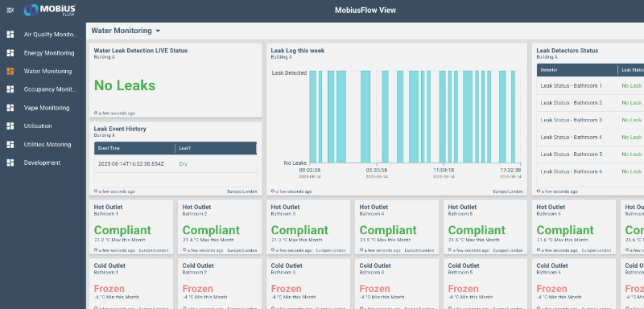This screenshot has height=309, width=644.
Task: Click the 11:09:18 time axis label
Action: pyautogui.click(x=444, y=170)
